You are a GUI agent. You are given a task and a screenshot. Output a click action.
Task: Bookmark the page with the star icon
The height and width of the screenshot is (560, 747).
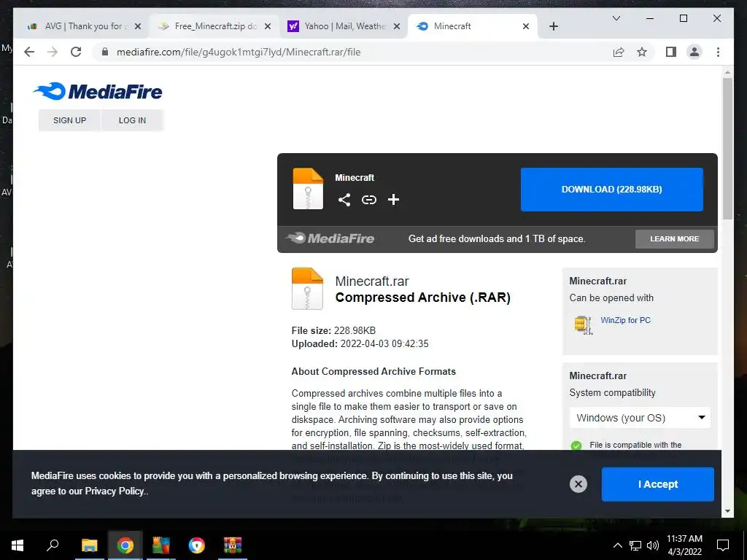[x=642, y=52]
